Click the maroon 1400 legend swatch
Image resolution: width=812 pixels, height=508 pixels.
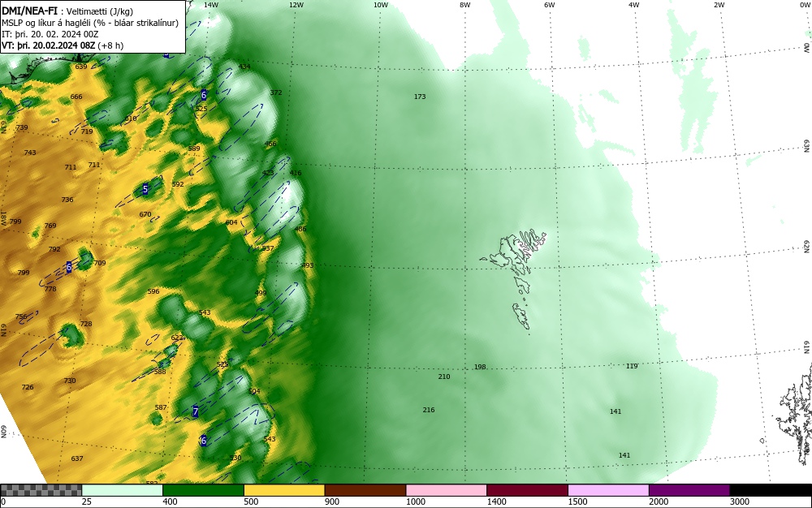click(x=527, y=490)
